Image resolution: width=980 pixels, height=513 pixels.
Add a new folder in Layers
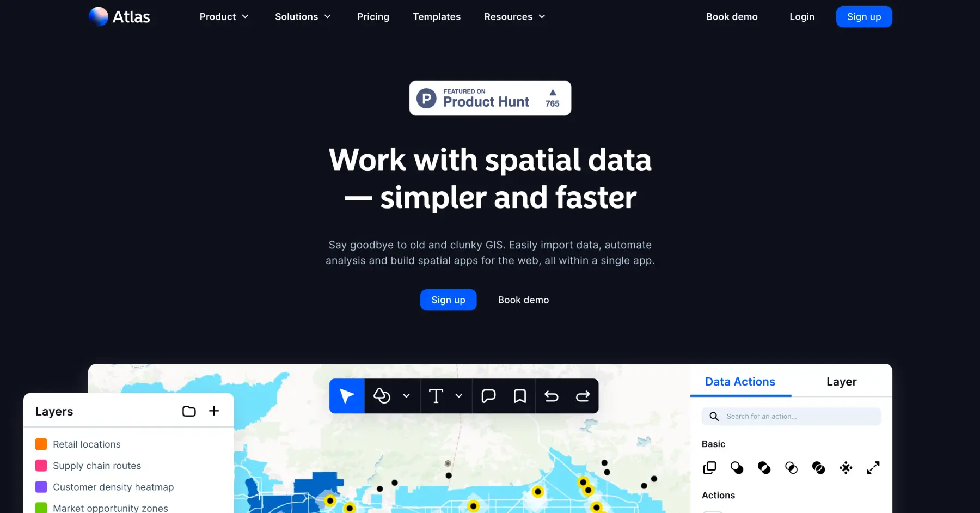point(189,411)
